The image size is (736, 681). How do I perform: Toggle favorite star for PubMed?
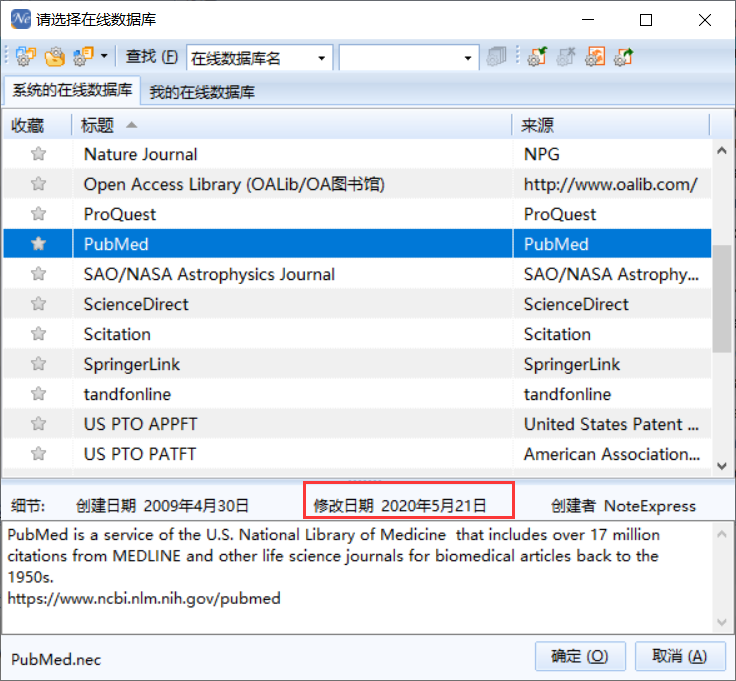38,244
